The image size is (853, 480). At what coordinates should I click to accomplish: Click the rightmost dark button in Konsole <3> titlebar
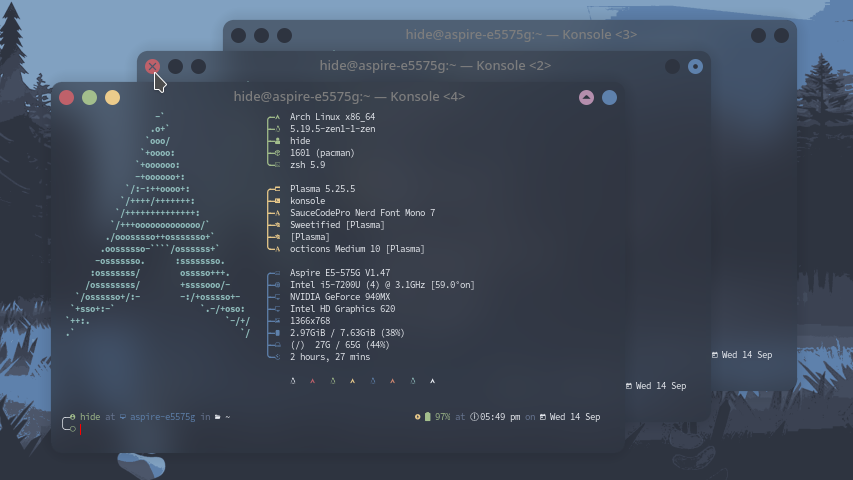(x=781, y=35)
